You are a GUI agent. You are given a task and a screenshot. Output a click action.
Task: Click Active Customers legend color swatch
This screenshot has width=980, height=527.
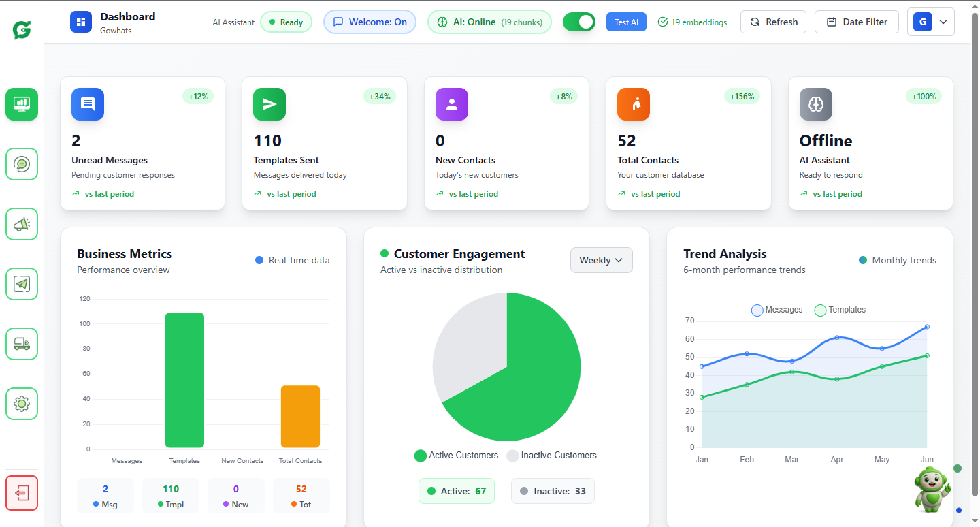click(x=421, y=456)
